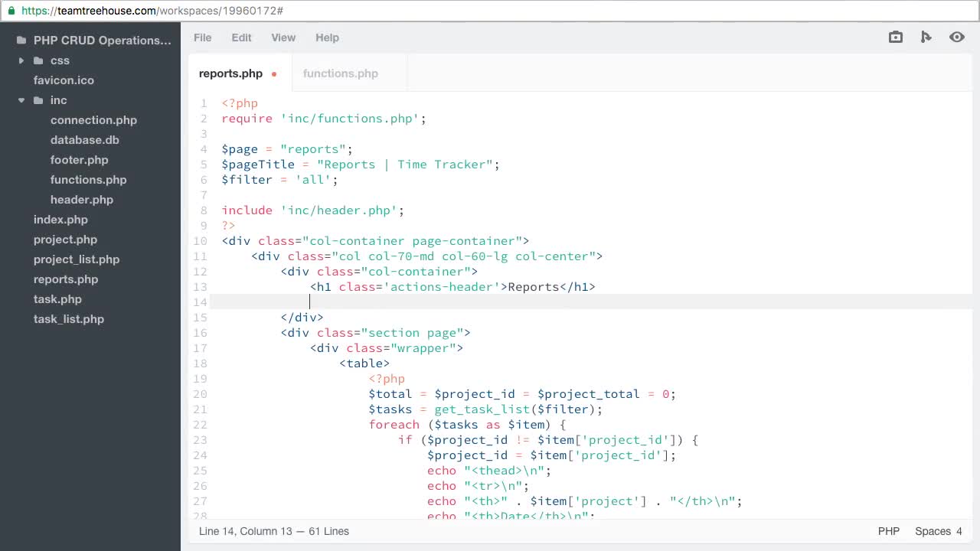This screenshot has height=551, width=980.
Task: Click the snapshot camera icon in toolbar
Action: click(x=895, y=37)
